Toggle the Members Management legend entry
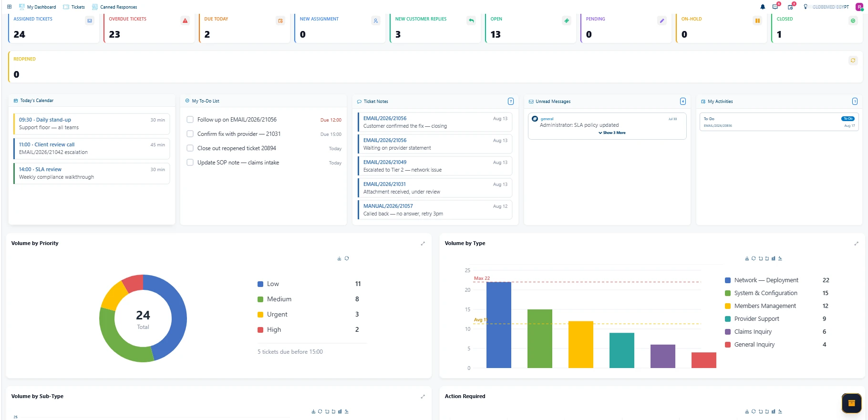The width and height of the screenshot is (868, 420). point(760,306)
